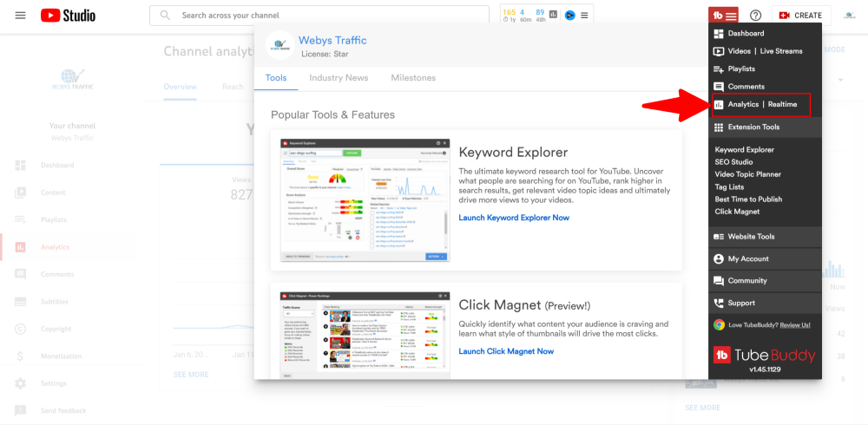Click Playlists add icon in dropdown
868x425 pixels.
pos(719,69)
